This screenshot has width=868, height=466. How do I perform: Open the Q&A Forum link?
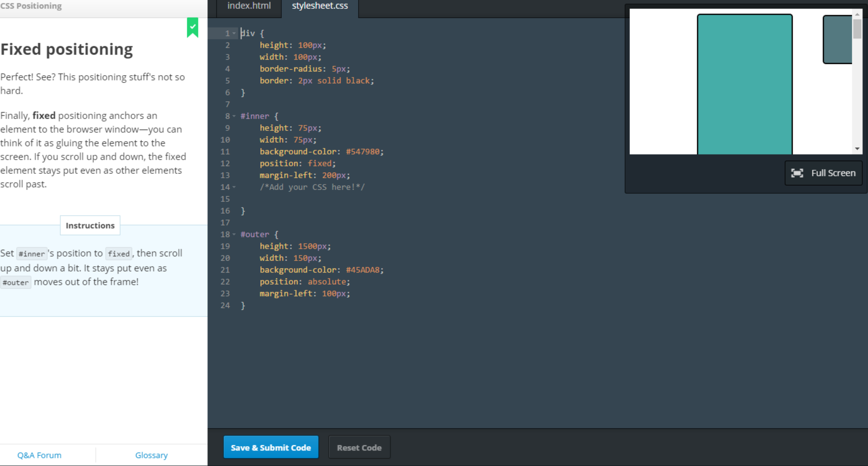(39, 455)
